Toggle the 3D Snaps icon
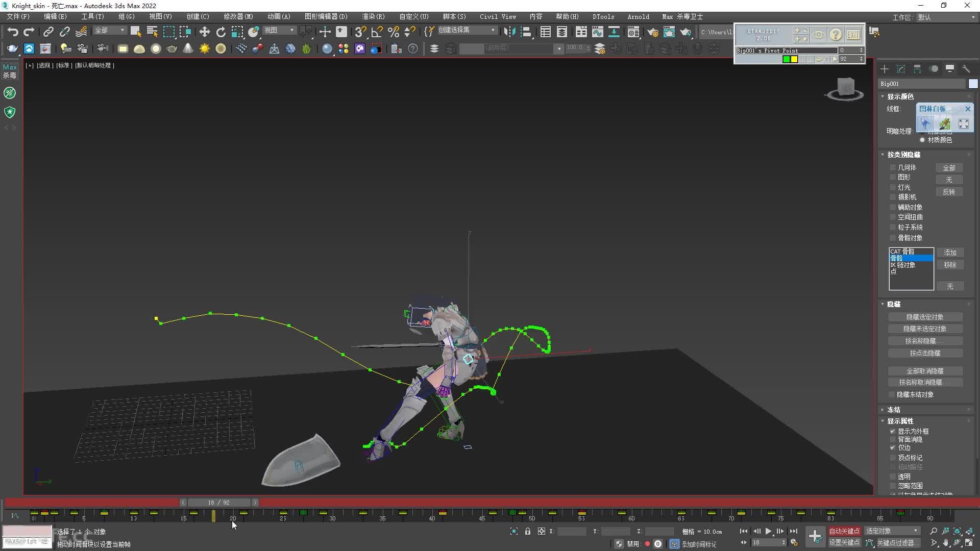This screenshot has width=980, height=551. (360, 32)
